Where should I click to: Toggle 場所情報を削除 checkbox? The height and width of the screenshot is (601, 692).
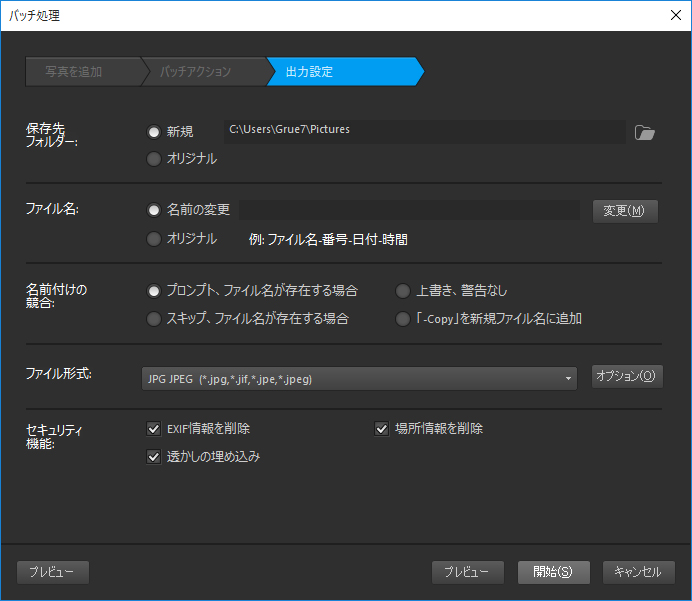click(x=382, y=428)
